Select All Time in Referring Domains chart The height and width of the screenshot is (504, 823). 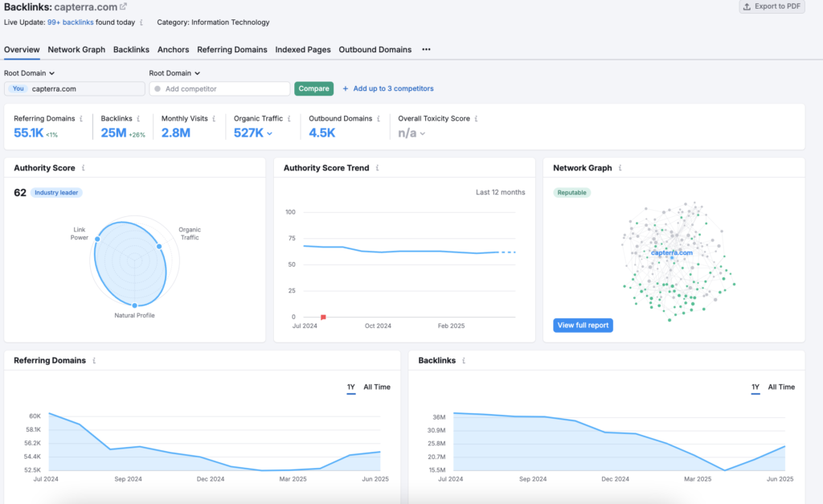click(x=377, y=387)
